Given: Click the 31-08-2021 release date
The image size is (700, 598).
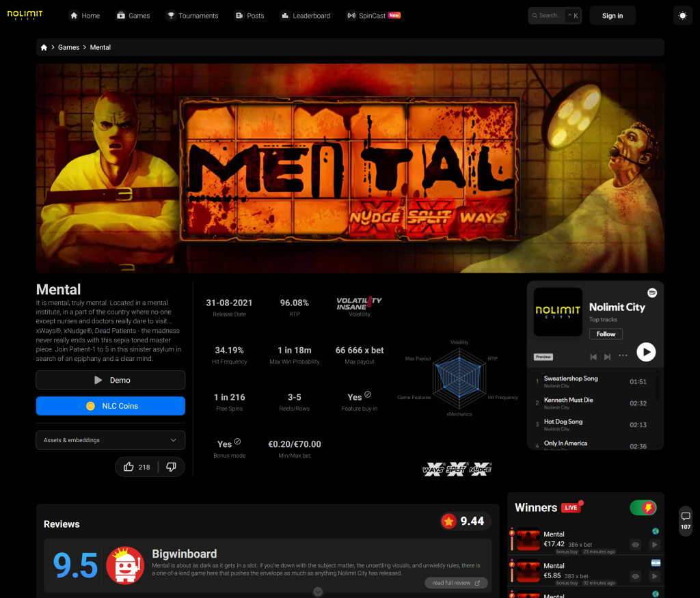Looking at the screenshot, I should (x=229, y=303).
